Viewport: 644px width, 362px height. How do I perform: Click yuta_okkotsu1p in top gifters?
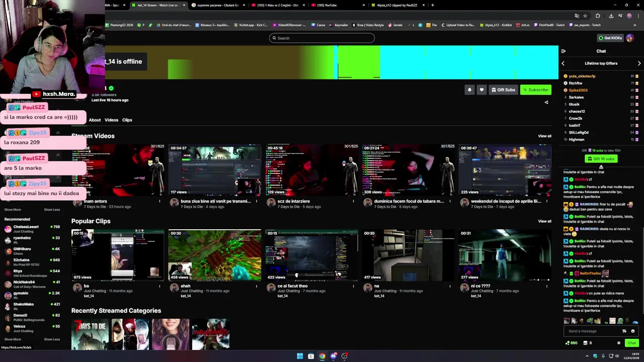point(582,76)
